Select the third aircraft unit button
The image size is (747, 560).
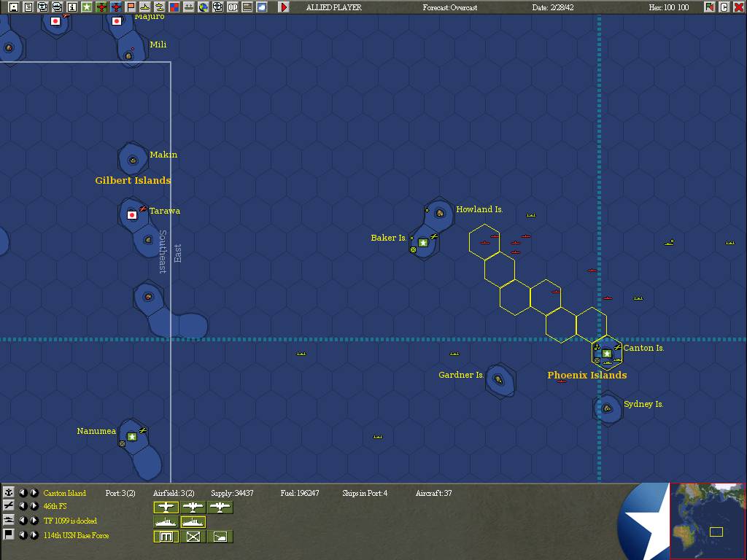[x=220, y=507]
